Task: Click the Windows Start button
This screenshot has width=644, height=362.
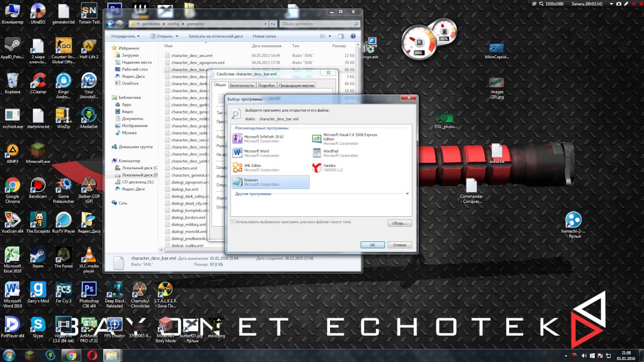Action: 10,355
